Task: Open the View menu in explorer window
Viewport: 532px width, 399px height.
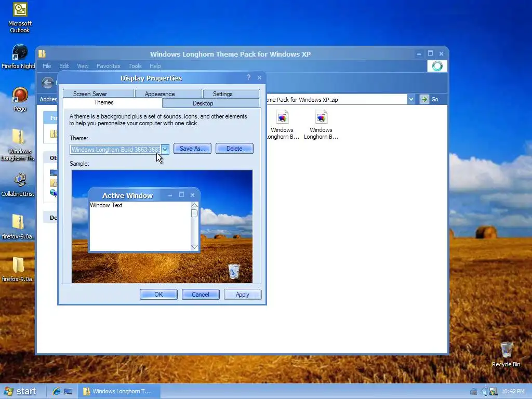Action: coord(83,66)
